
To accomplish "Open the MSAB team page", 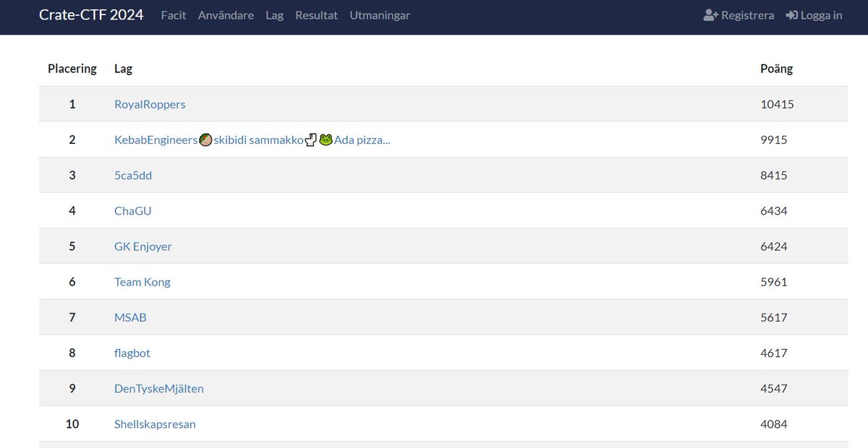I will [130, 317].
